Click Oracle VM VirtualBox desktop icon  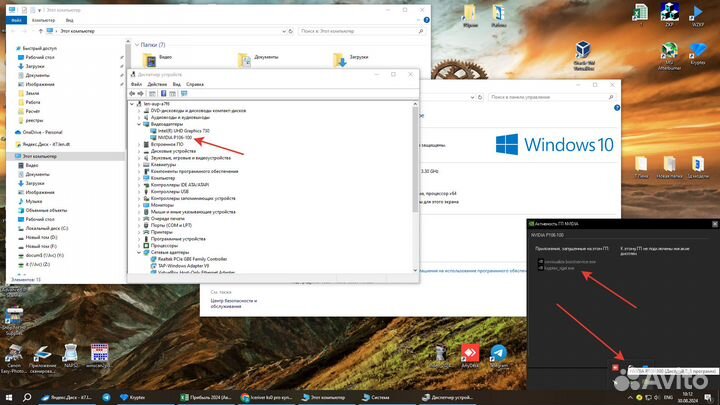click(x=584, y=56)
